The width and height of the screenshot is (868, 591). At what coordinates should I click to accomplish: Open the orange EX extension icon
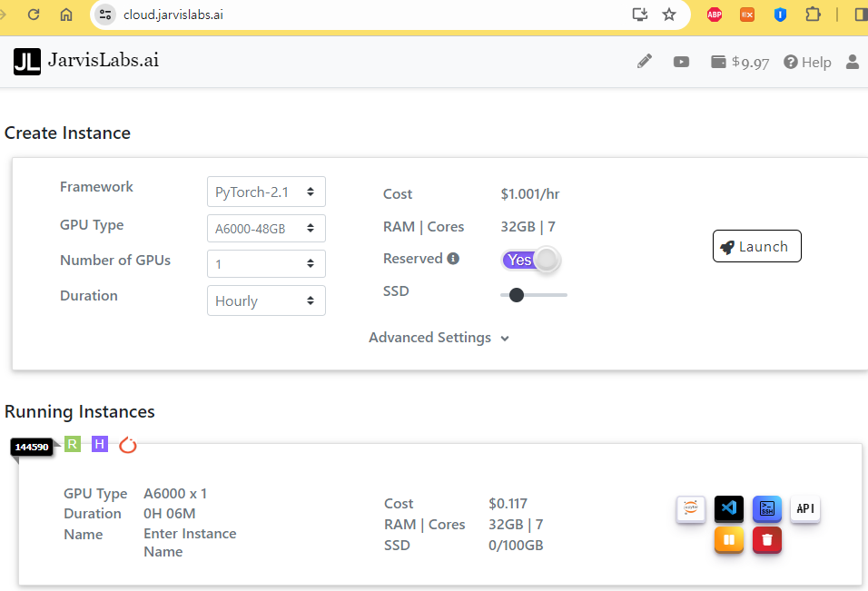click(746, 15)
